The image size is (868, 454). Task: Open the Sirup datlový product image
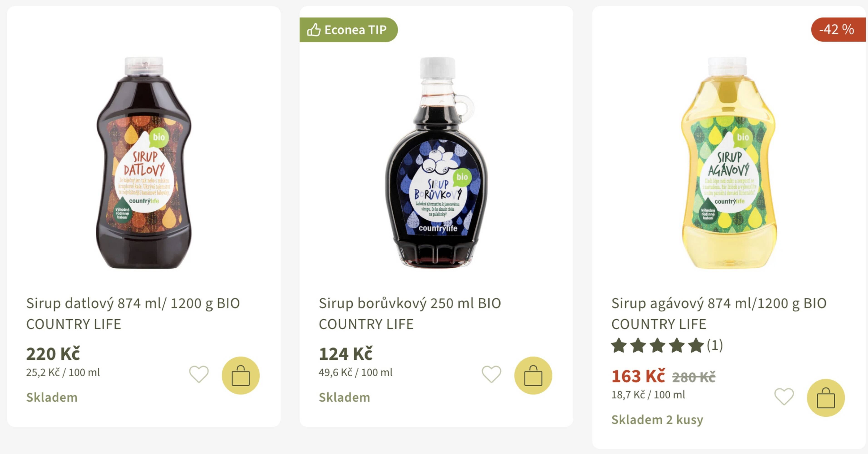click(144, 163)
